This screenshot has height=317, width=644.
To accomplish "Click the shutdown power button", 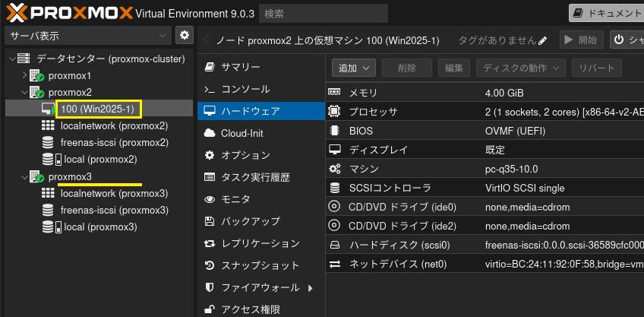I will point(627,40).
